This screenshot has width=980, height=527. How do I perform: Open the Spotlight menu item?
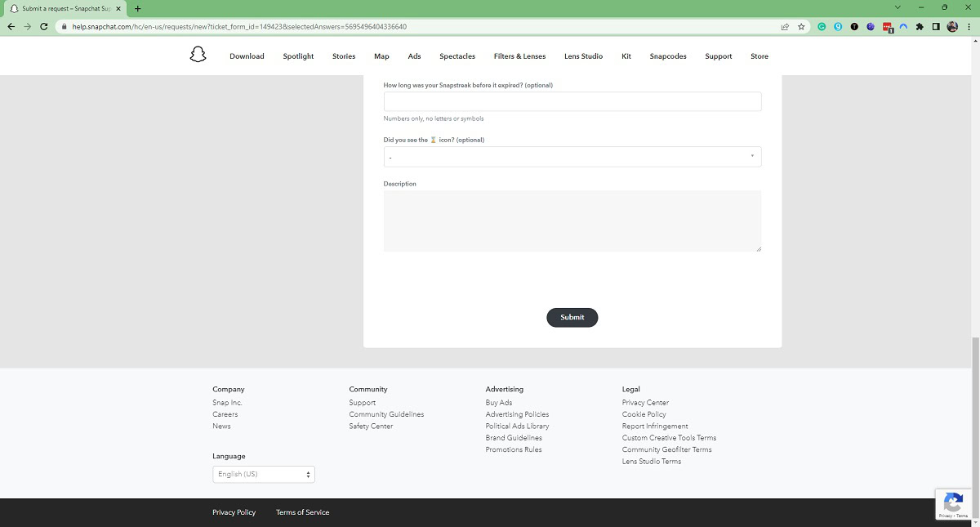298,56
